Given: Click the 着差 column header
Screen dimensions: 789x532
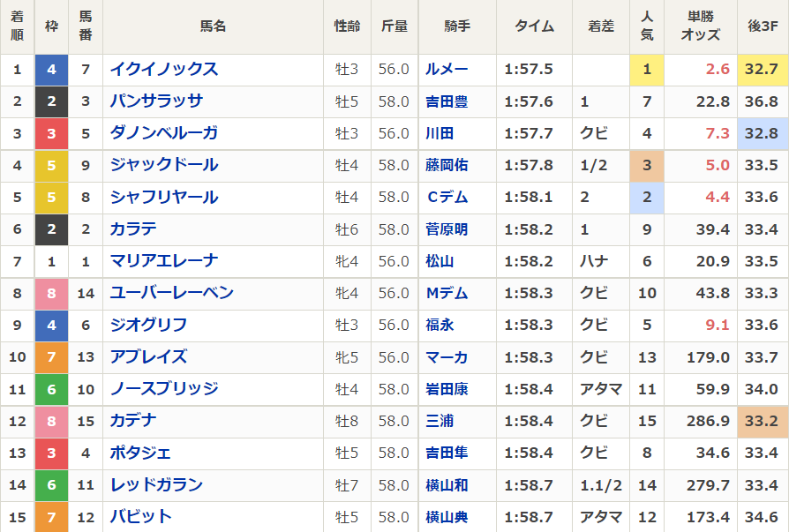Looking at the screenshot, I should pyautogui.click(x=601, y=26).
